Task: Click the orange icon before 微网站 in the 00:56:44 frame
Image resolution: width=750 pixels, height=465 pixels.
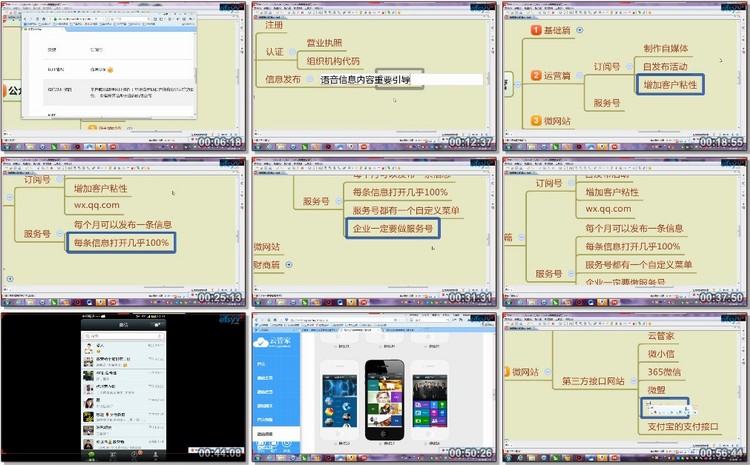Action: click(x=506, y=371)
